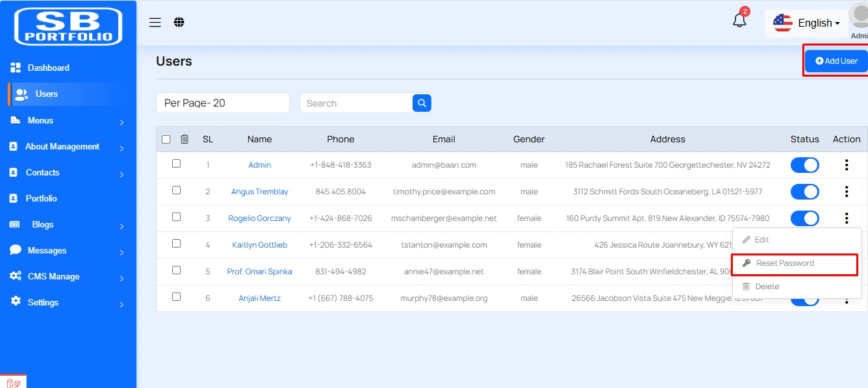This screenshot has width=868, height=388.
Task: Open the English language dropdown
Action: coord(807,23)
